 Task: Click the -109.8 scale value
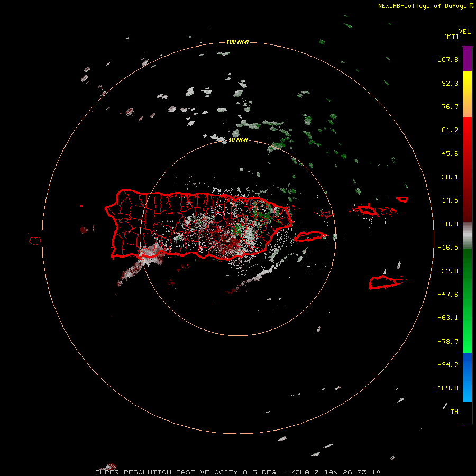point(446,388)
